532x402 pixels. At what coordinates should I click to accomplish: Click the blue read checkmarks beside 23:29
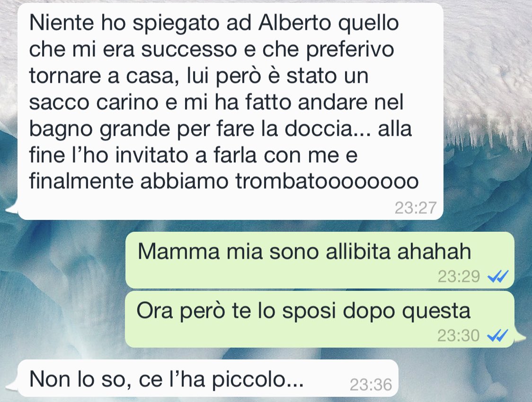(x=498, y=276)
